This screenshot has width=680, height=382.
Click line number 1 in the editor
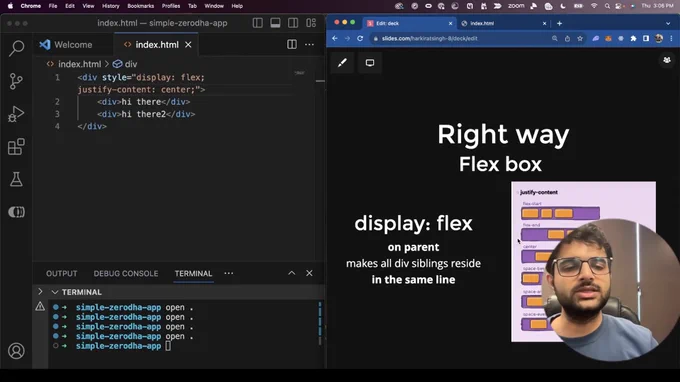(x=57, y=78)
